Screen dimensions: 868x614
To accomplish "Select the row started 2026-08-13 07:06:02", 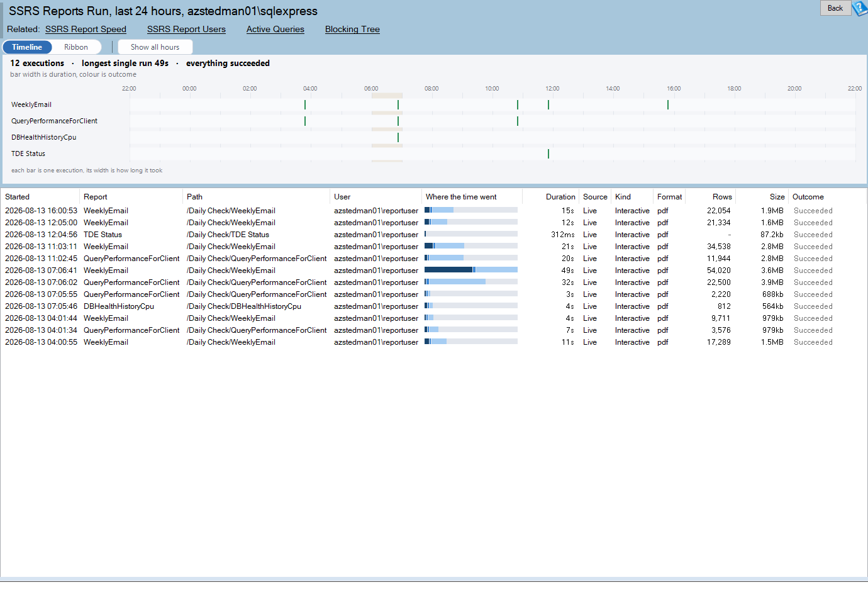I will point(434,282).
